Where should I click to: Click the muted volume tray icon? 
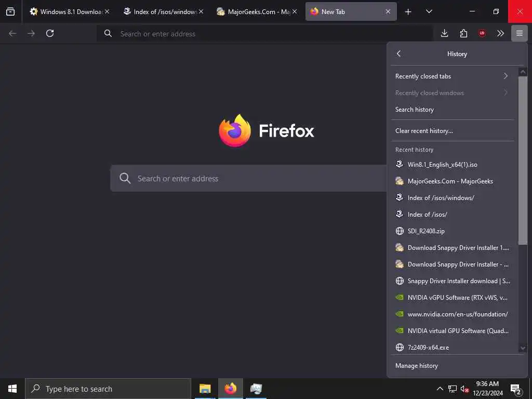(x=464, y=389)
